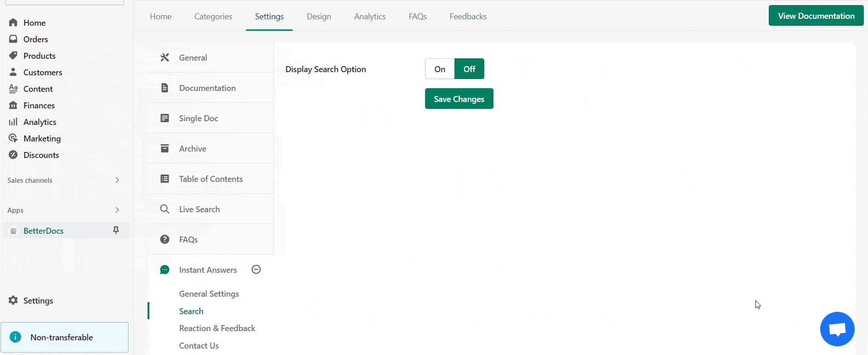
Task: Open Products in the sidebar
Action: tap(40, 56)
